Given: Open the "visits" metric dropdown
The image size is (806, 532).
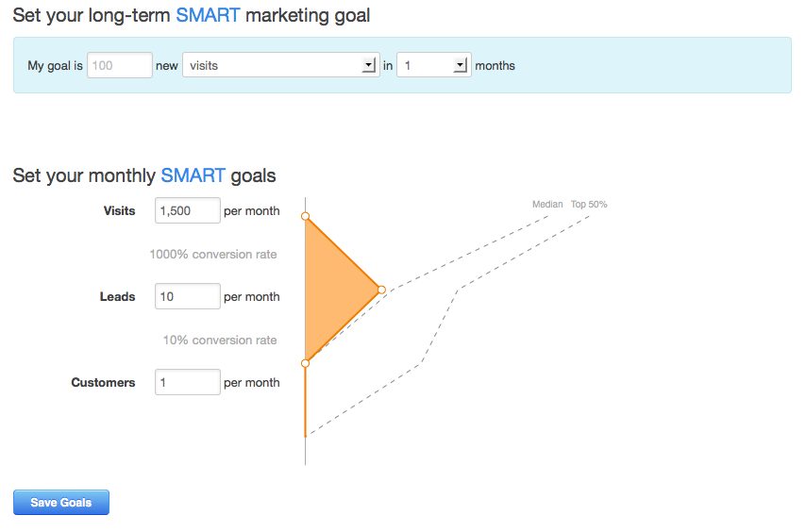Looking at the screenshot, I should 280,65.
